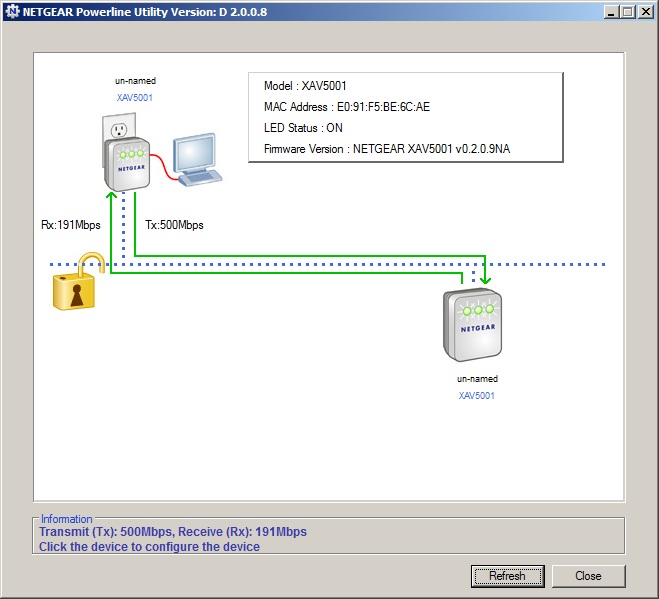Screen dimensions: 659x599
Task: Click the connected computer icon
Action: tap(197, 160)
